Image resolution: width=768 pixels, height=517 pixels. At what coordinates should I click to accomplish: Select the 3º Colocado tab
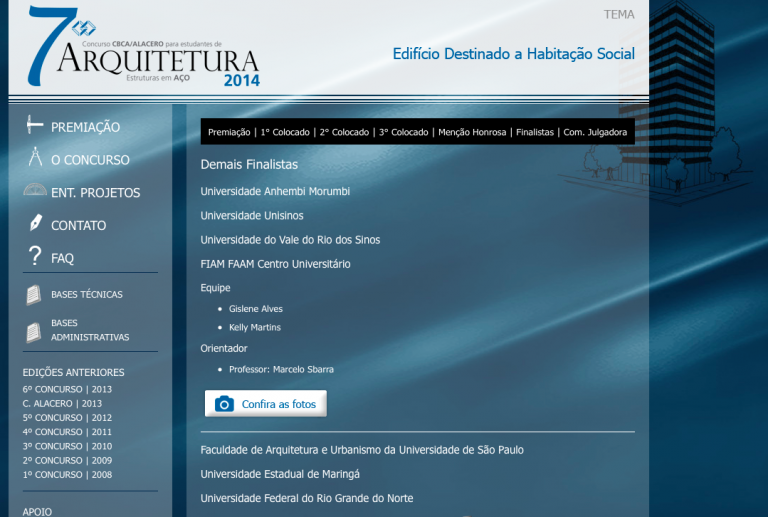(x=404, y=132)
